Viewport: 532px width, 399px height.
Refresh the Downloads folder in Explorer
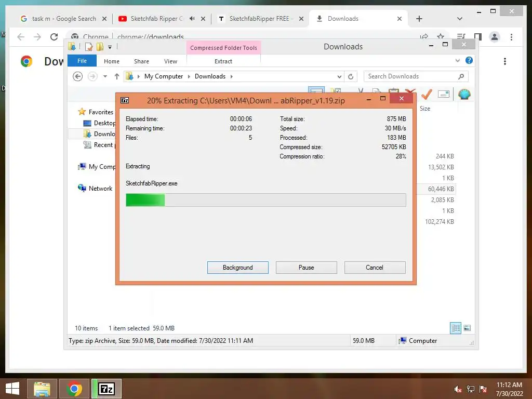tap(351, 76)
